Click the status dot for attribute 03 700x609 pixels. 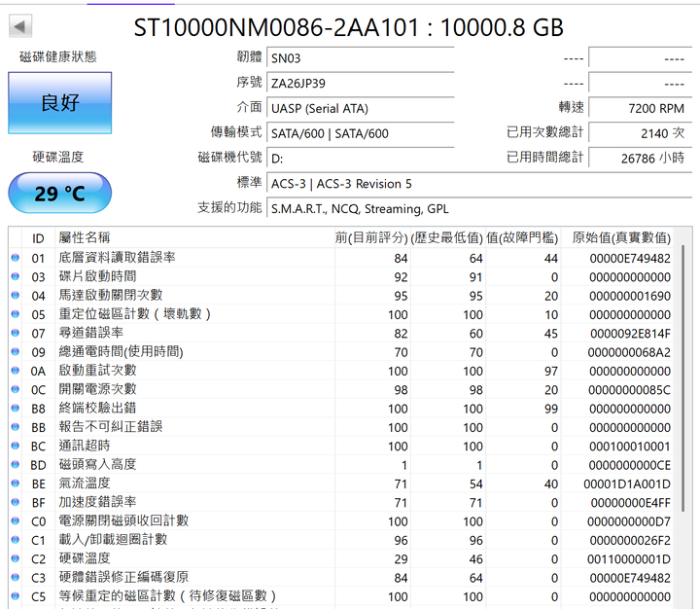click(x=16, y=276)
